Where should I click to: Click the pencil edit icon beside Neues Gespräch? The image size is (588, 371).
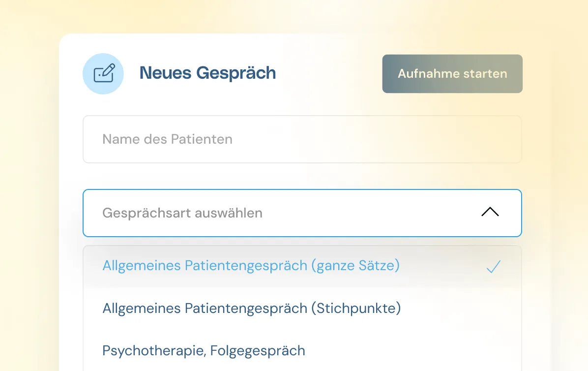click(x=103, y=73)
